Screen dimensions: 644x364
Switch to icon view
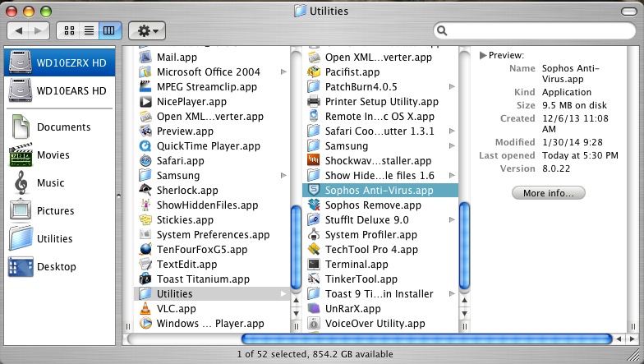coord(69,31)
